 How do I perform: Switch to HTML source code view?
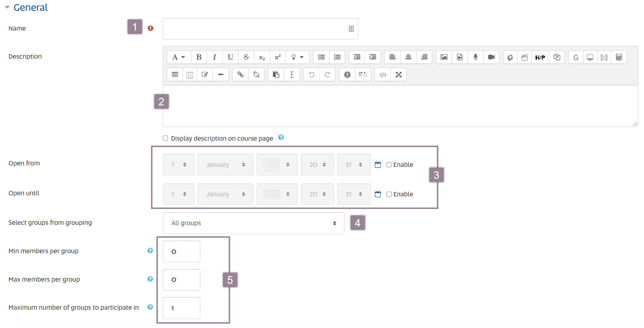click(x=382, y=74)
